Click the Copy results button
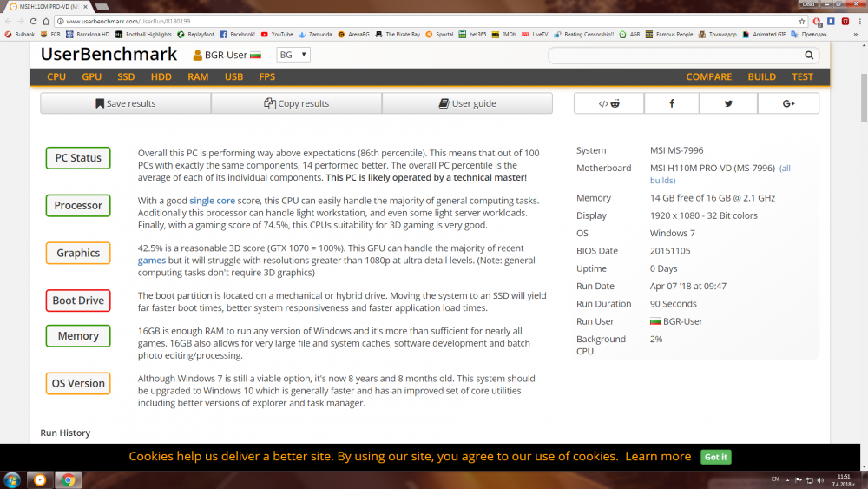The height and width of the screenshot is (489, 868). pos(296,103)
